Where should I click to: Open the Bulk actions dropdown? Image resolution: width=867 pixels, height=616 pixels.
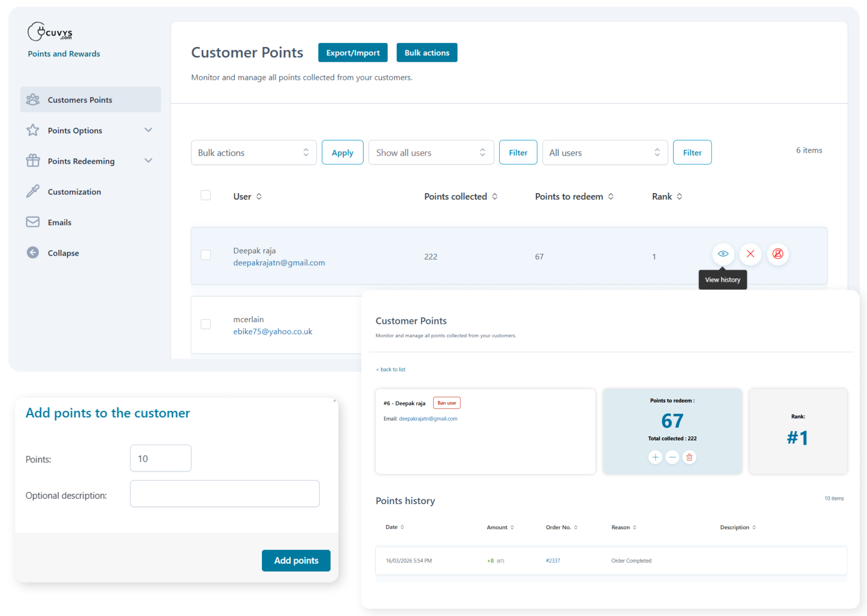click(253, 153)
